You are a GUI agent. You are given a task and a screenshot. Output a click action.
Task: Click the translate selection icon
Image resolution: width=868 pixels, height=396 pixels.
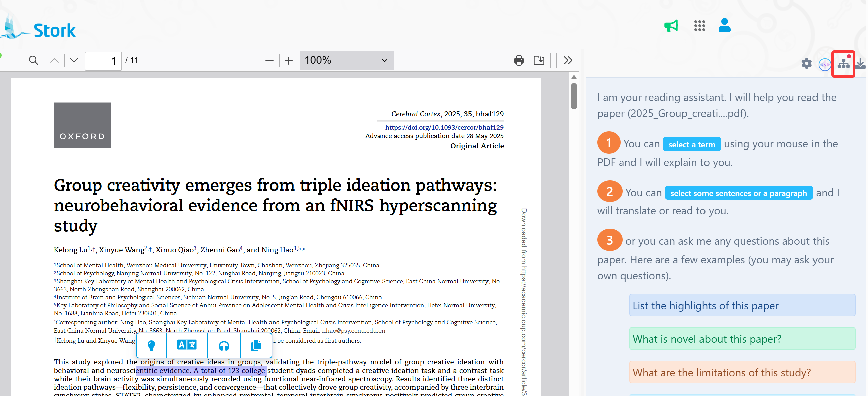187,345
